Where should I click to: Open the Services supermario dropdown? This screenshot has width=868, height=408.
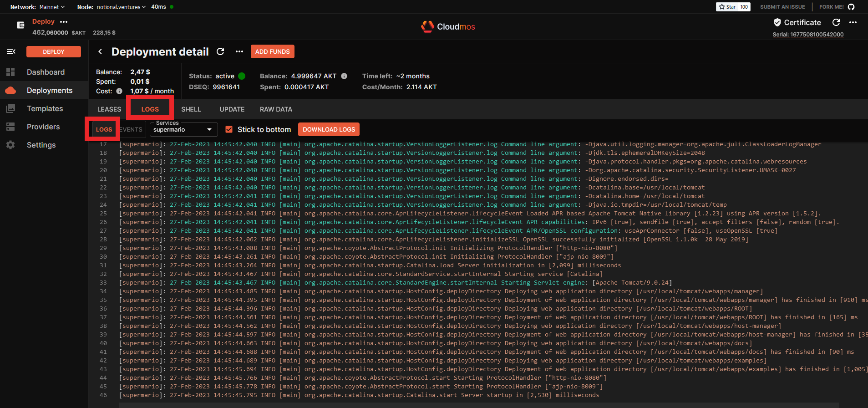[183, 129]
